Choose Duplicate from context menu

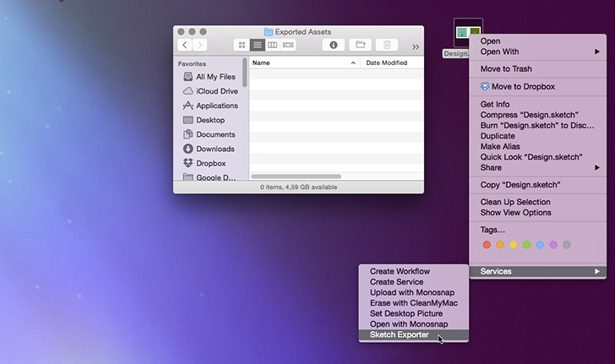coord(538,136)
